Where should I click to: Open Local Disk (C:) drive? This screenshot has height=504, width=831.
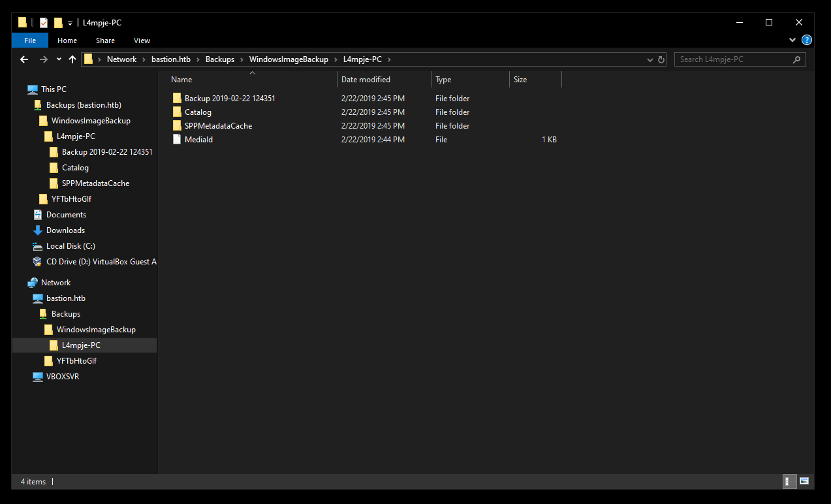point(70,246)
